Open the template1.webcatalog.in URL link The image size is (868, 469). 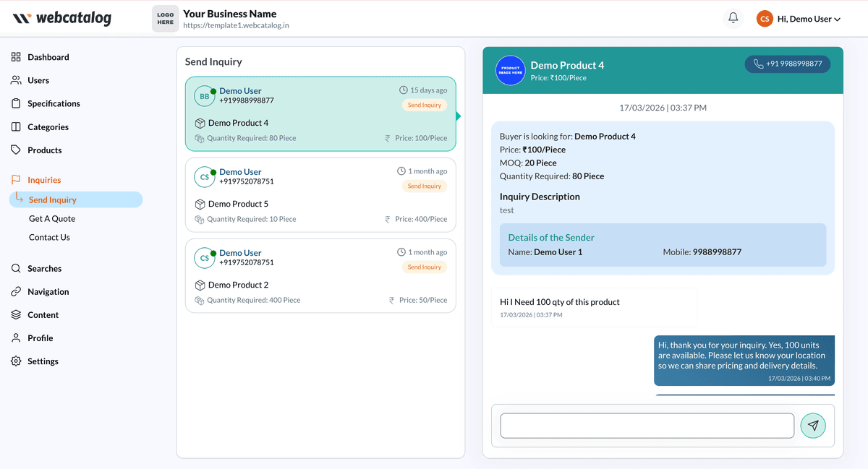(236, 25)
